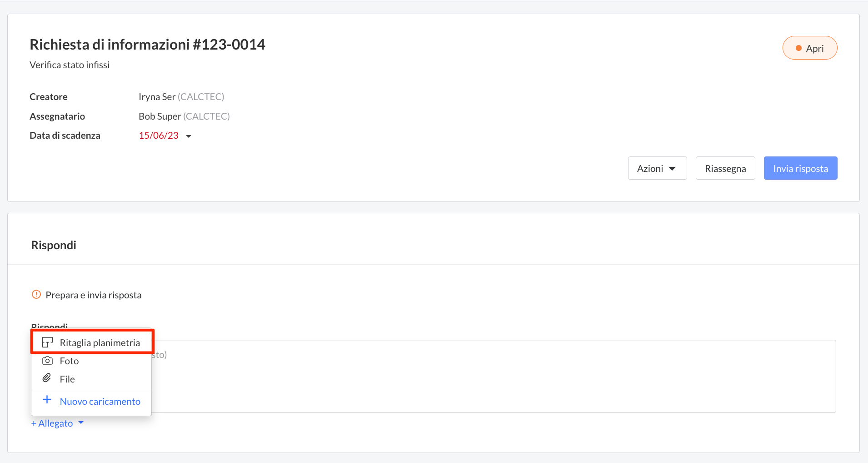Click the 15/06/23 due date
Screen dimensions: 868x463
(x=159, y=136)
